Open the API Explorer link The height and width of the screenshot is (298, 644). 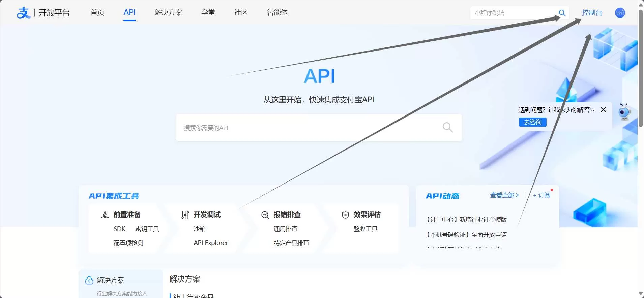(211, 243)
